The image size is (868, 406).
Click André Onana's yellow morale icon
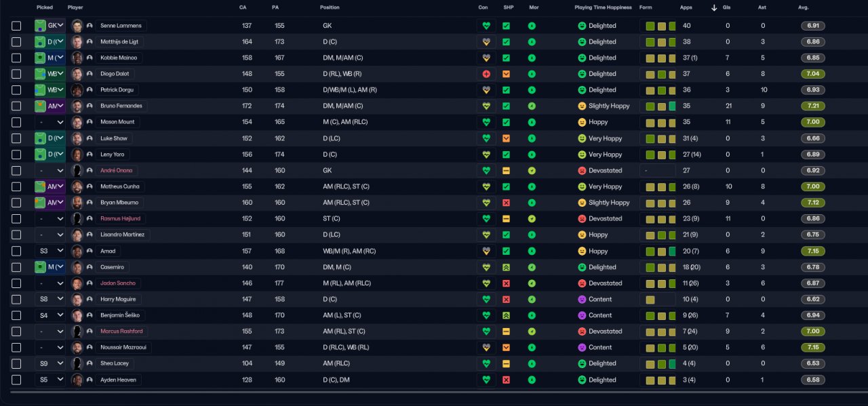pos(532,171)
